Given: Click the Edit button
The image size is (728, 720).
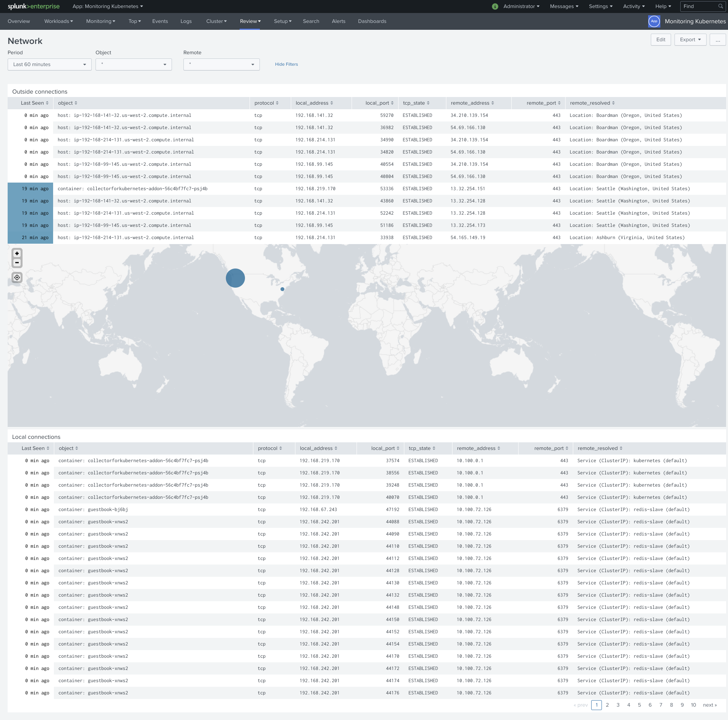Looking at the screenshot, I should tap(661, 40).
